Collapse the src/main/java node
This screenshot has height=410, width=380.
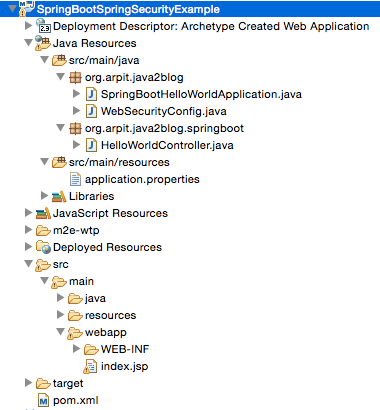click(45, 60)
